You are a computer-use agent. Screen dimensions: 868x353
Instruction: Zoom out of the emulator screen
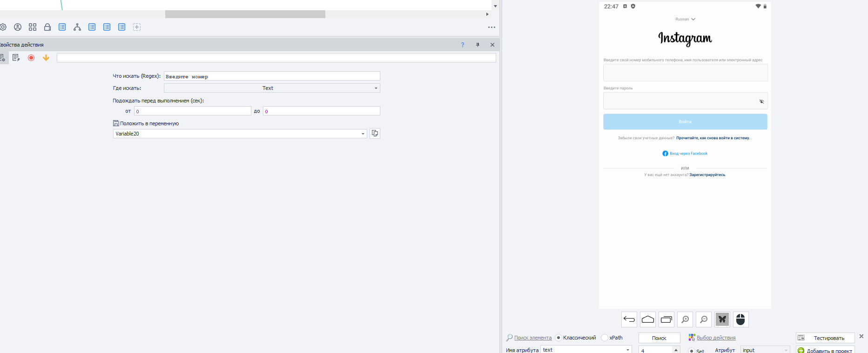(x=704, y=319)
